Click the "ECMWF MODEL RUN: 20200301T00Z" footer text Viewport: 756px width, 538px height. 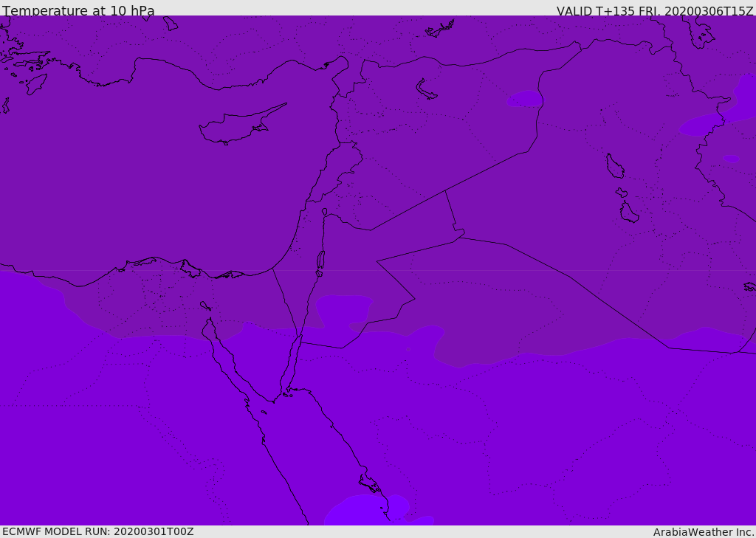tap(98, 531)
